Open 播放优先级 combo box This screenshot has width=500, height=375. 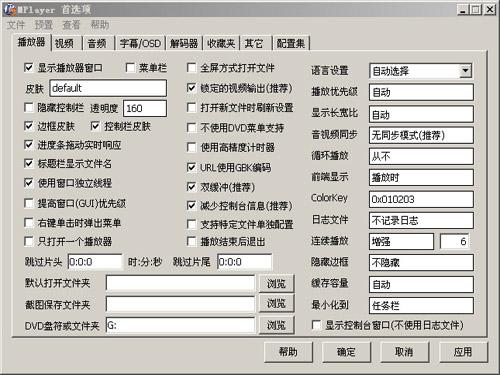pos(421,92)
